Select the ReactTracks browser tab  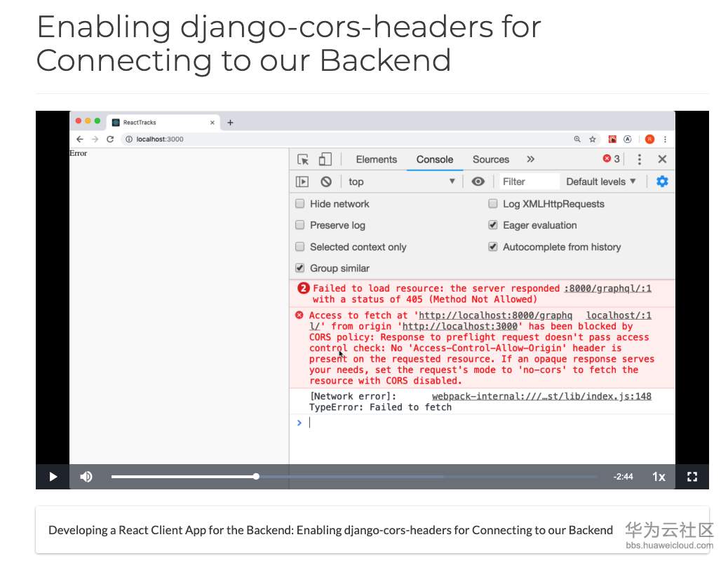click(x=163, y=123)
